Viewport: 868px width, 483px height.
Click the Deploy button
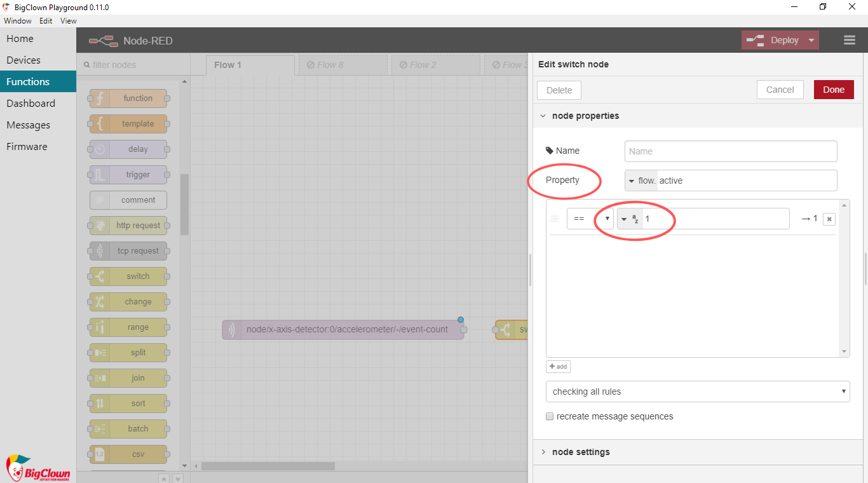pyautogui.click(x=773, y=40)
